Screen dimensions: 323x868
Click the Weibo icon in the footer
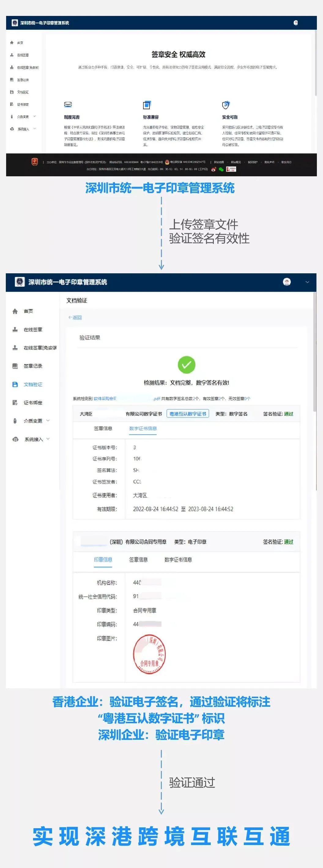point(213,169)
